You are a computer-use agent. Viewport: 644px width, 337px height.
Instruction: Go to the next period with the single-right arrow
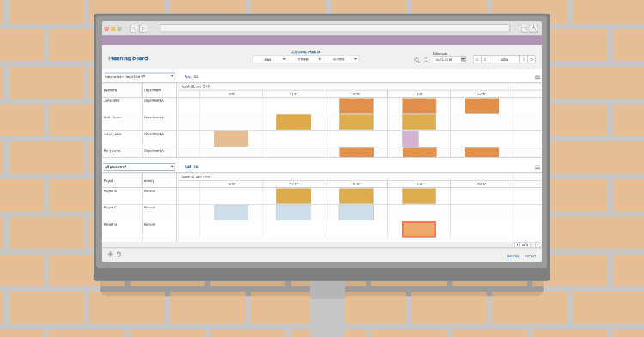[524, 59]
